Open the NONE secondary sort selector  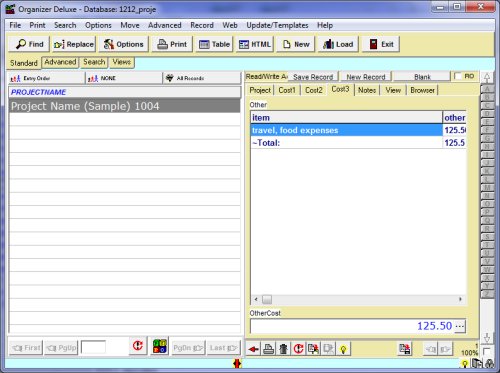click(124, 78)
